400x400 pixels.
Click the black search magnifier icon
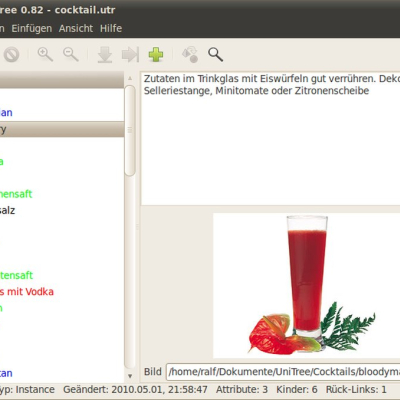pyautogui.click(x=215, y=55)
